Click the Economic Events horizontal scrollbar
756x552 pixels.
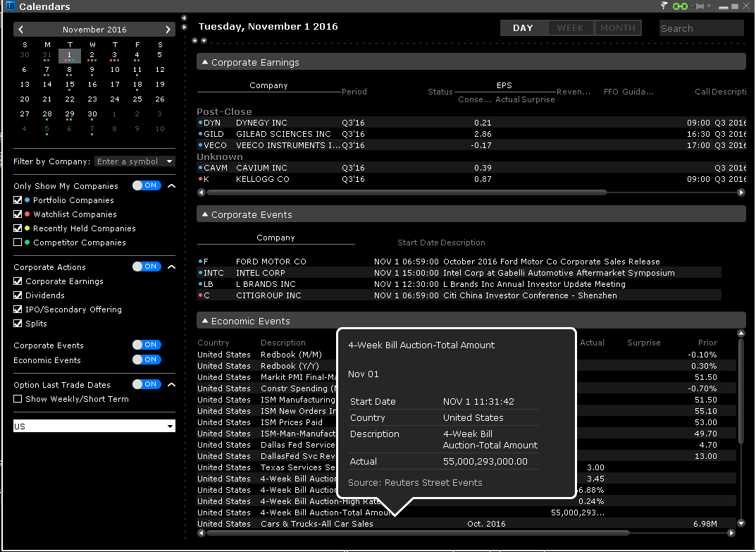[418, 533]
